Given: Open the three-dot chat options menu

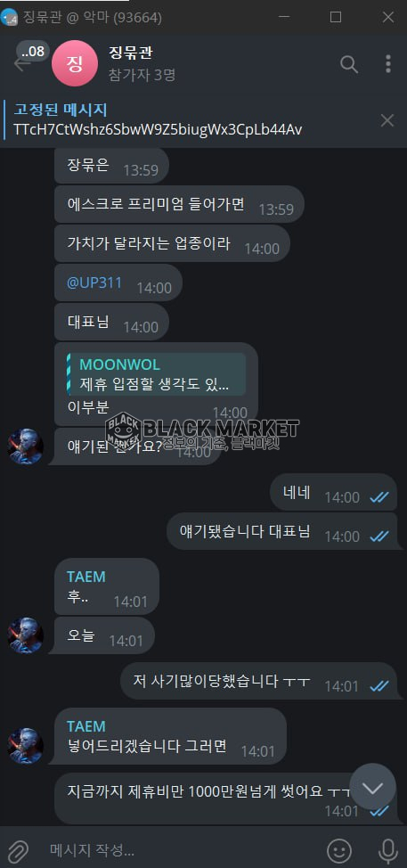Looking at the screenshot, I should point(388,64).
